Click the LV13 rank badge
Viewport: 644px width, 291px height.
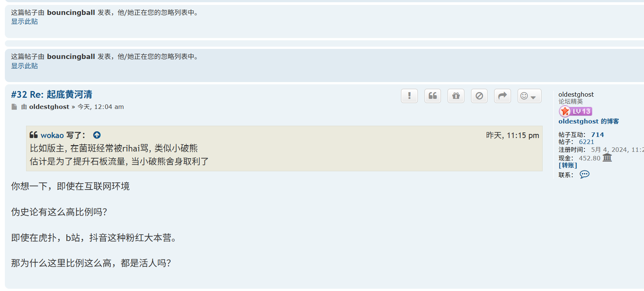click(x=575, y=111)
